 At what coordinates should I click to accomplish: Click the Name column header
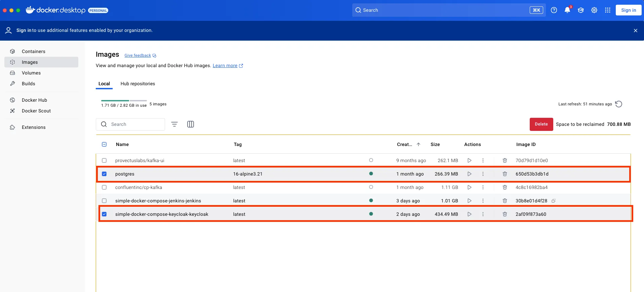pos(122,144)
